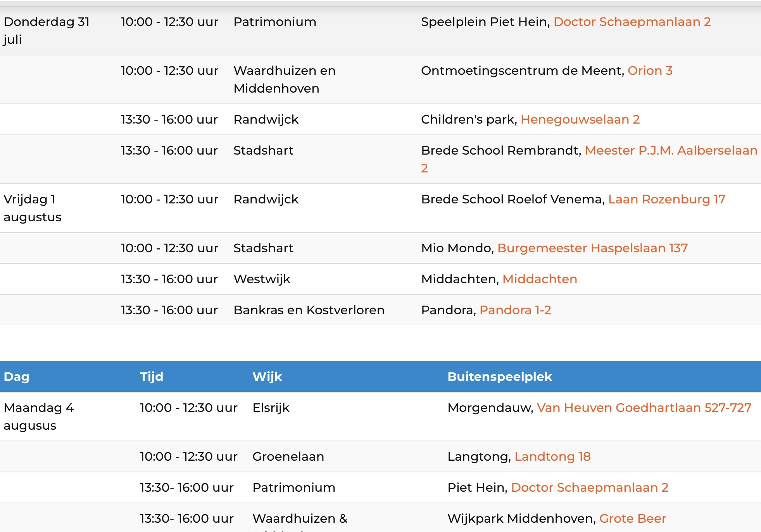The image size is (761, 532).
Task: Select the Tijd column header
Action: coord(152,377)
